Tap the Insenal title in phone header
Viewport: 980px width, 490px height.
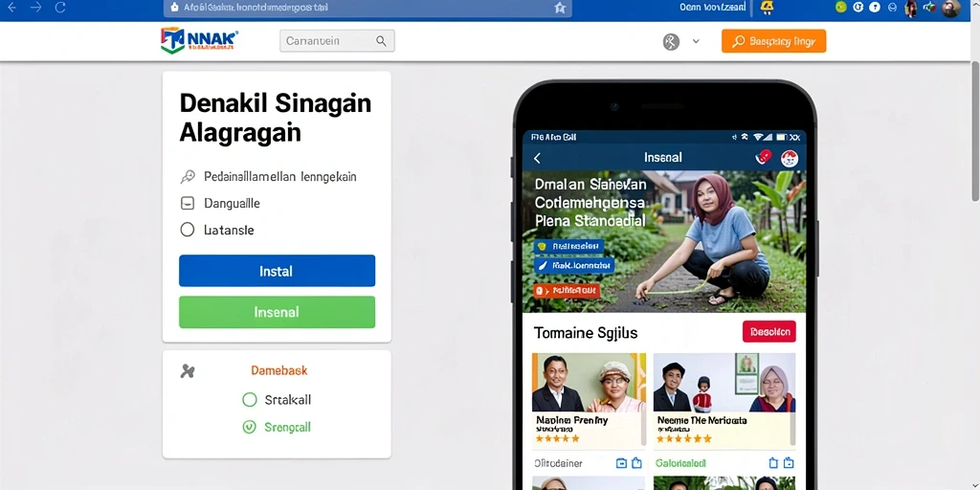(x=662, y=158)
